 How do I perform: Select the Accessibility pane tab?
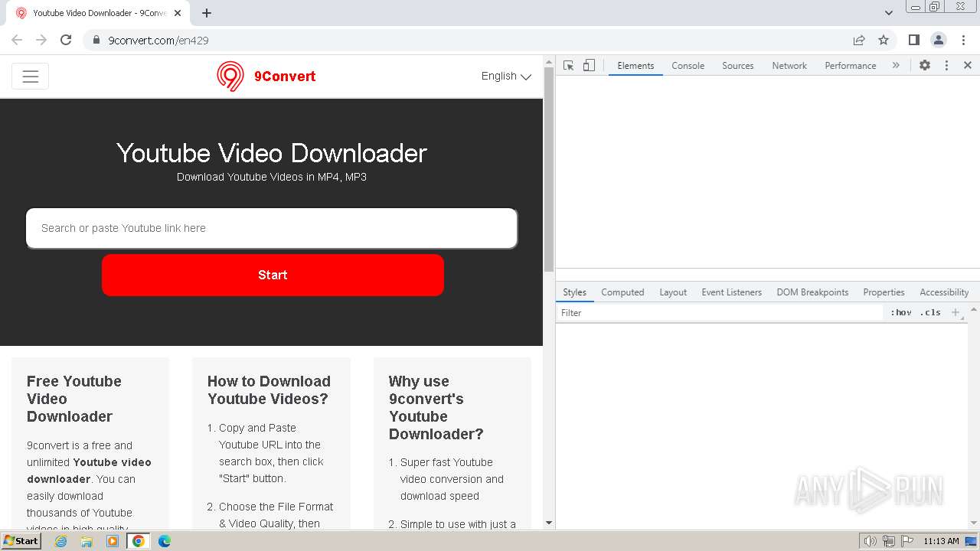click(944, 292)
